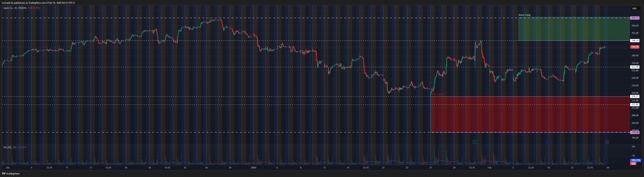
Task: Click the 233,95 price label
Action: point(635,67)
